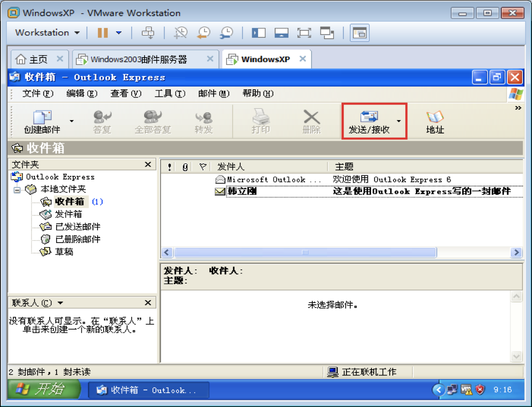This screenshot has width=532, height=407.
Task: Expand the toolbar overflow chevron
Action: point(518,108)
